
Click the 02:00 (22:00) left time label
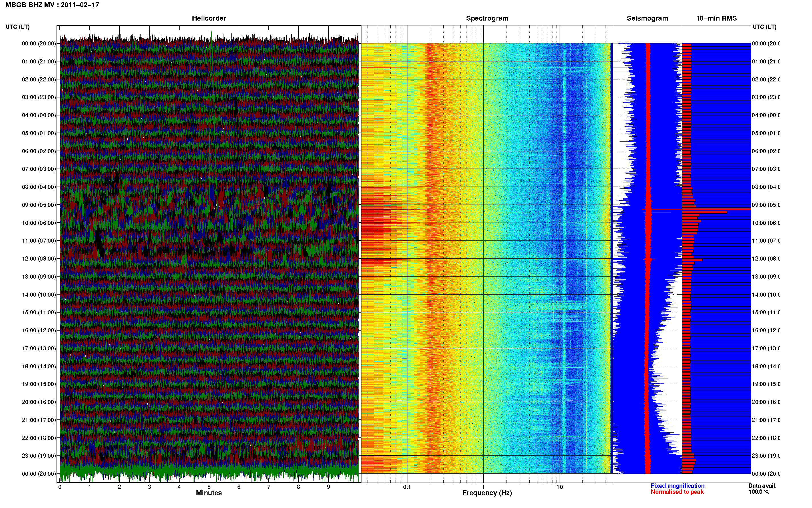pyautogui.click(x=39, y=79)
